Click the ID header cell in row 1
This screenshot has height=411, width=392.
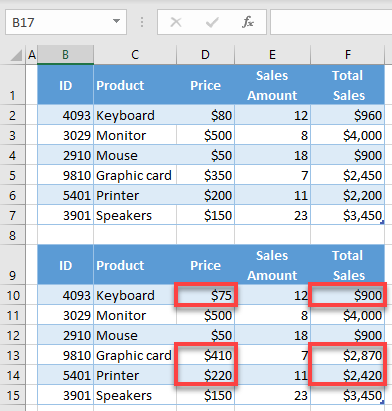(65, 85)
